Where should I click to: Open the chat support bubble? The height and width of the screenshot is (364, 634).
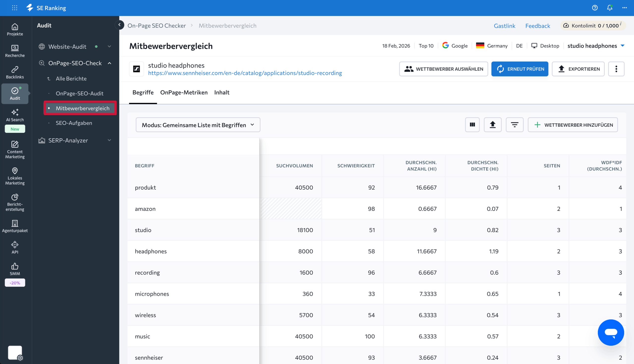point(611,333)
